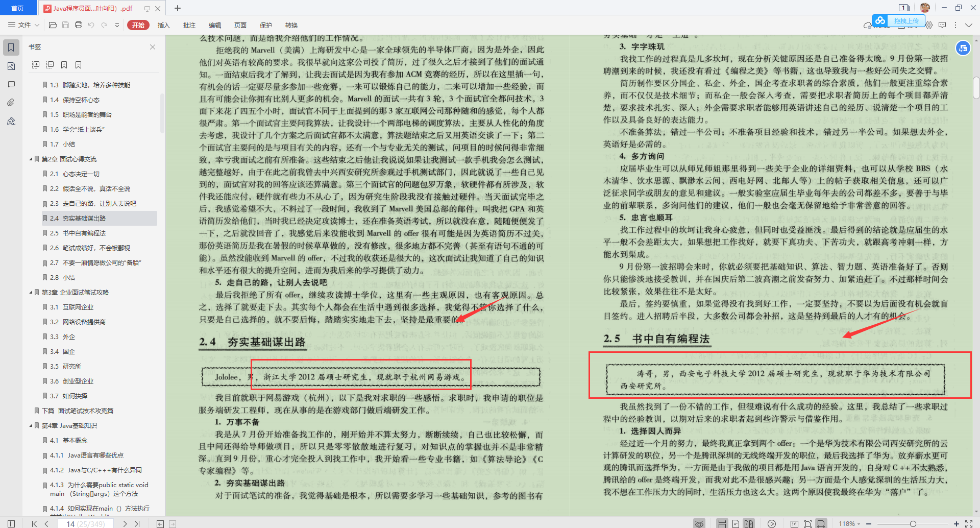
Task: Select the signature tool in left sidebar
Action: coord(11,122)
